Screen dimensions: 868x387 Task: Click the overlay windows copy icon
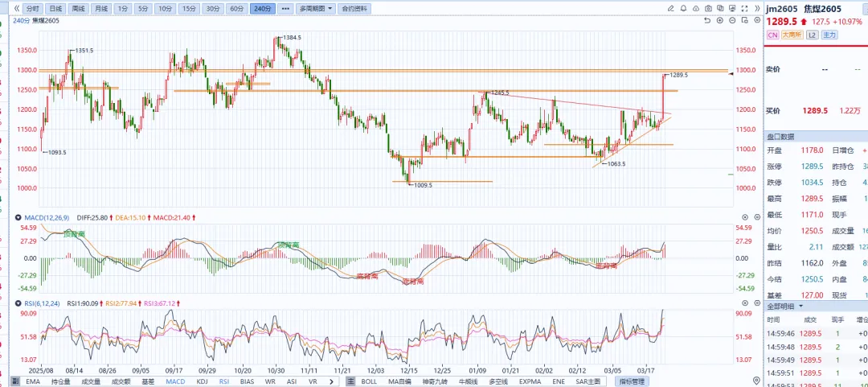720,8
